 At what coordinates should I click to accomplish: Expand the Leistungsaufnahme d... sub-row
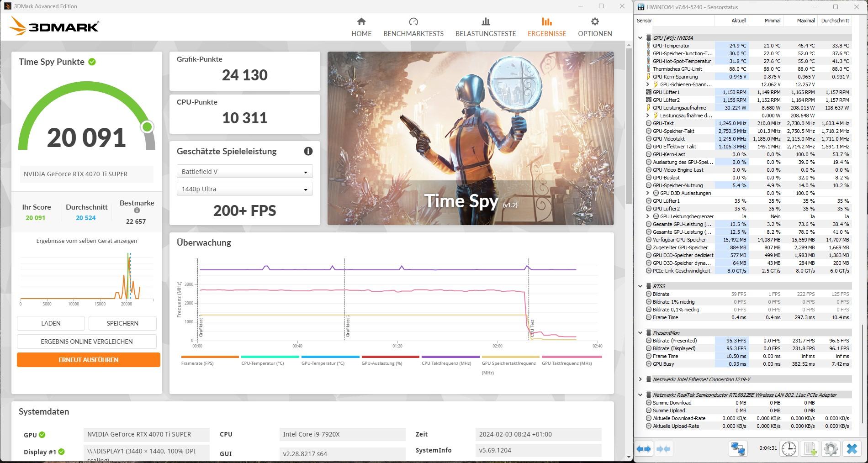pyautogui.click(x=647, y=116)
